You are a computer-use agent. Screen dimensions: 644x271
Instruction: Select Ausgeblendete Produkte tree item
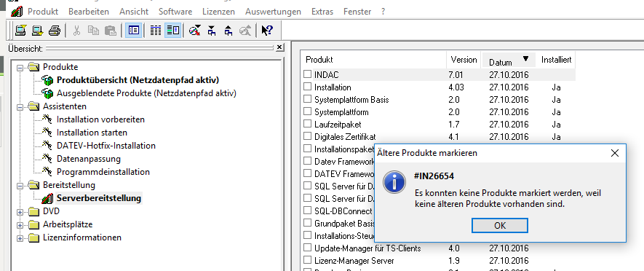(x=146, y=93)
